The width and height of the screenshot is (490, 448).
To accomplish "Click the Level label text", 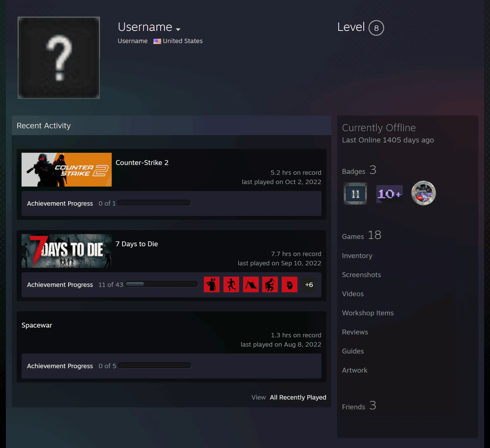I will (x=351, y=27).
